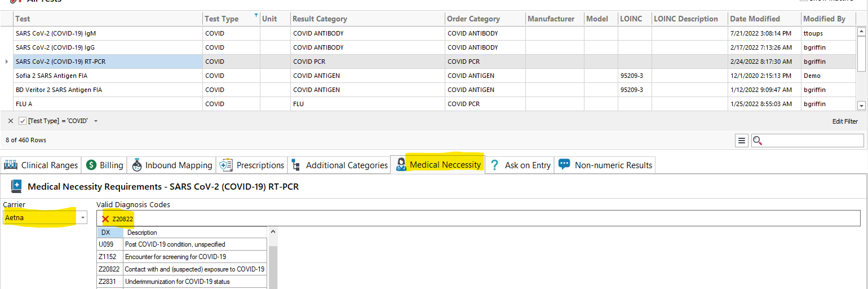
Task: Select the SARS CoV-2 (COVID-19) RT-PCR test cell
Action: coord(108,62)
